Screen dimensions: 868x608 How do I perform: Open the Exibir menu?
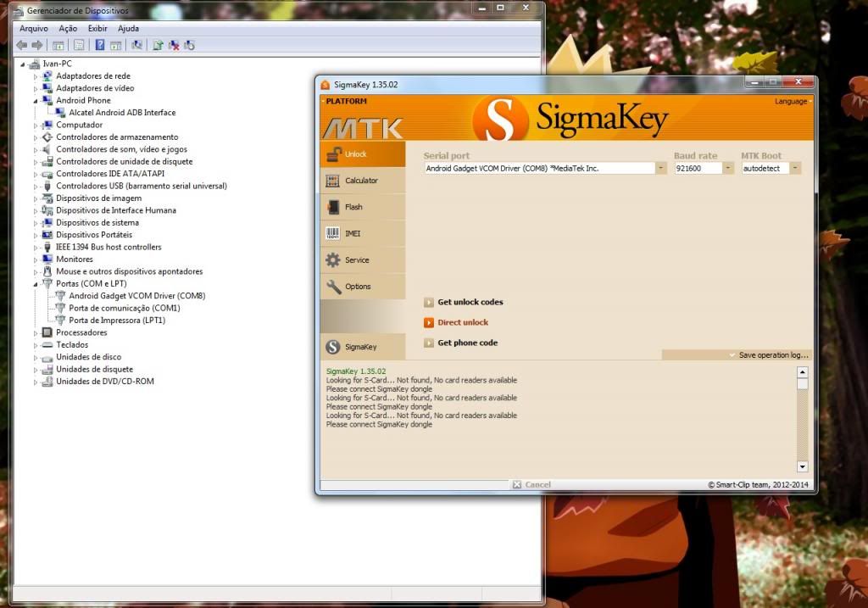point(97,28)
